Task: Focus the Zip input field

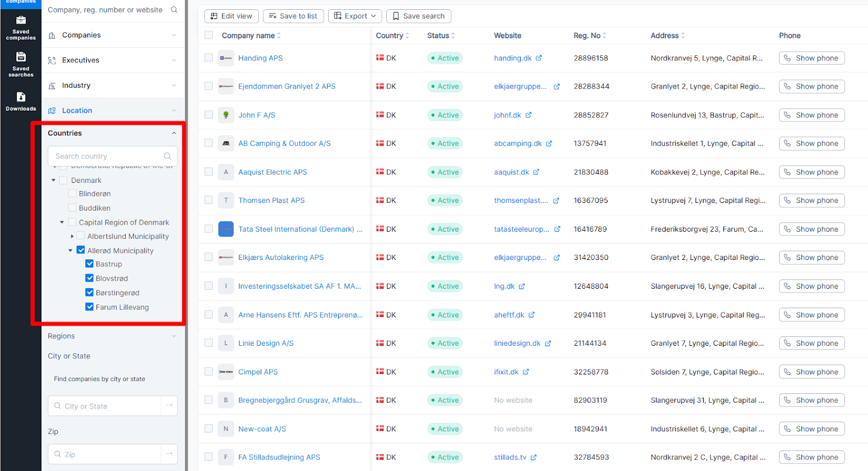Action: coord(105,454)
